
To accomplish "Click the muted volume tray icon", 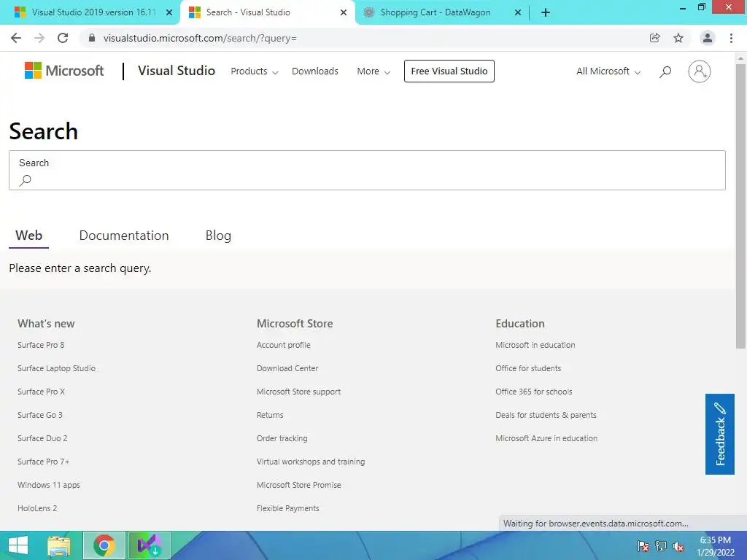I will pyautogui.click(x=678, y=546).
